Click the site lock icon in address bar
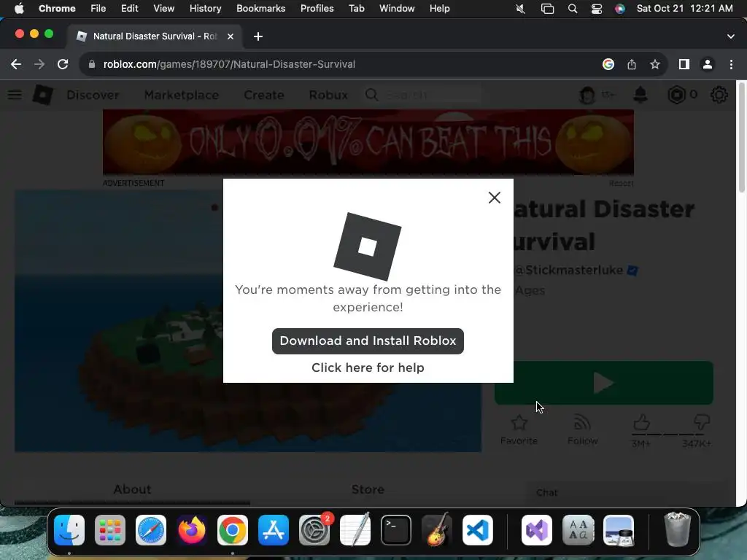This screenshot has height=560, width=747. 92,64
